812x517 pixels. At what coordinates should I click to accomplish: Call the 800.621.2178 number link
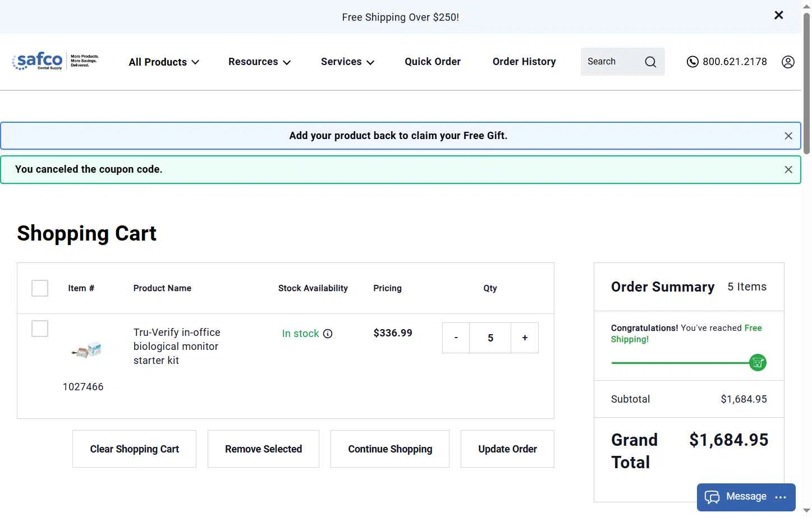735,62
